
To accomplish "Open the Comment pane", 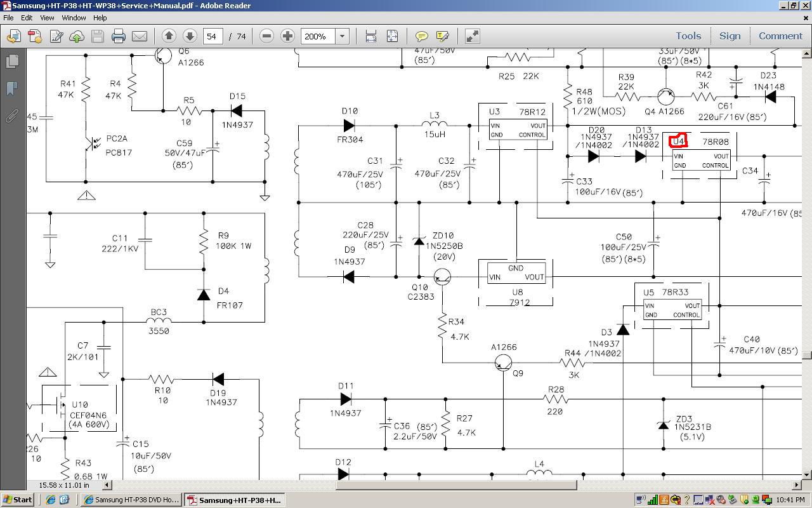I will 780,36.
